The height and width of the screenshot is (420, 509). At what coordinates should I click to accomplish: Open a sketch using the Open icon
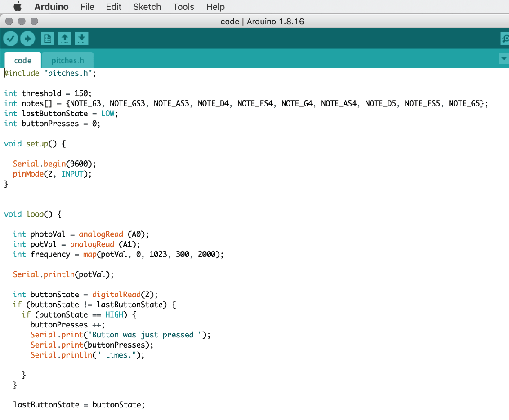click(64, 39)
